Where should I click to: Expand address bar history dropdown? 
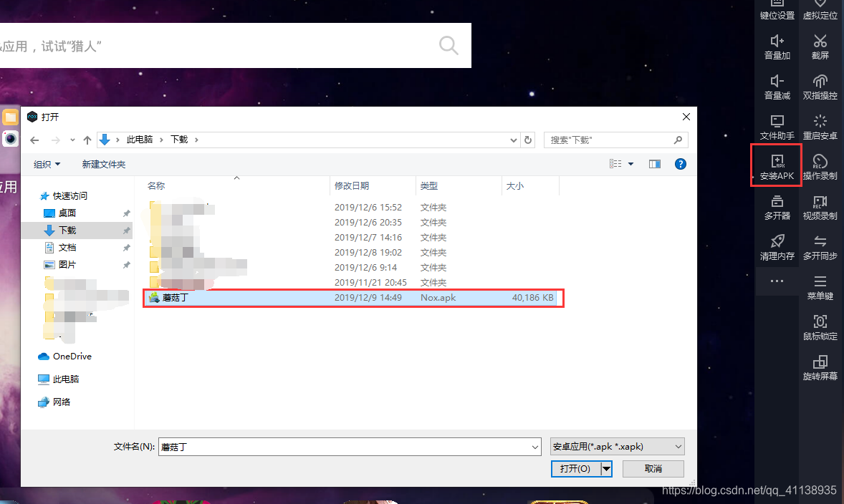(x=514, y=140)
